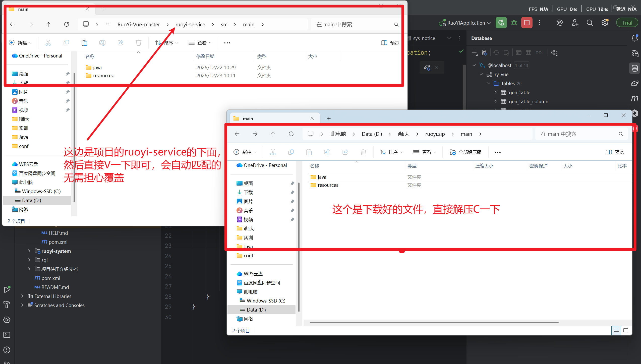Open the AI Assistant icon
This screenshot has width=641, height=364.
click(560, 23)
